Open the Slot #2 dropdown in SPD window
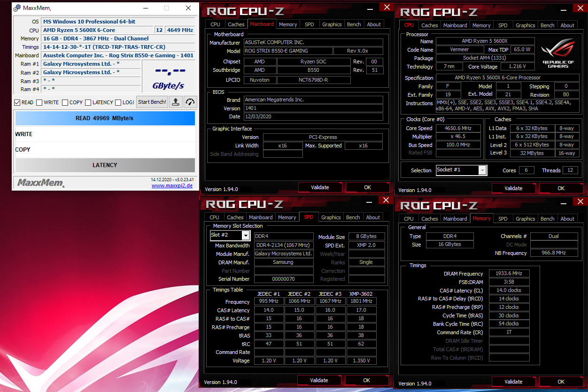Viewport: 588px width, 392px height. coord(246,235)
